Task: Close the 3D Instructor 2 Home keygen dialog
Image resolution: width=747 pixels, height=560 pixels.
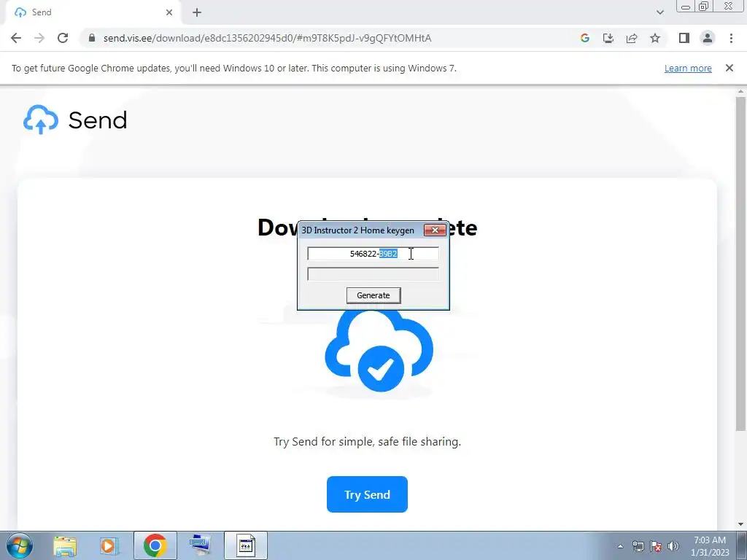Action: pyautogui.click(x=435, y=230)
